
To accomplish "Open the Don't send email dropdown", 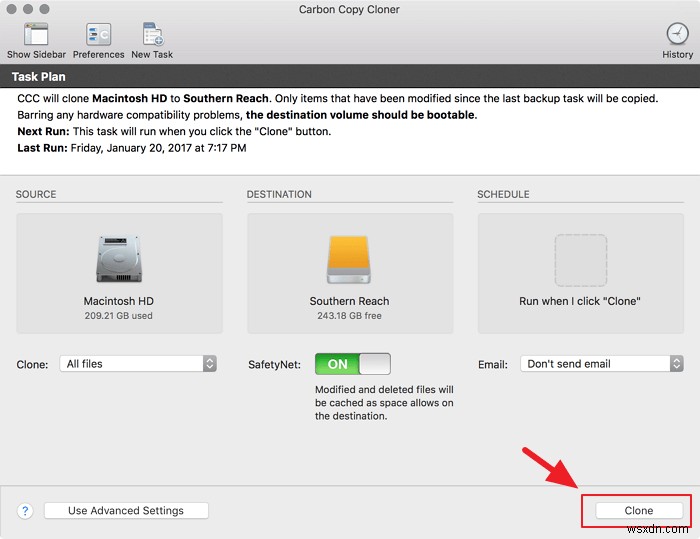I will pyautogui.click(x=602, y=364).
